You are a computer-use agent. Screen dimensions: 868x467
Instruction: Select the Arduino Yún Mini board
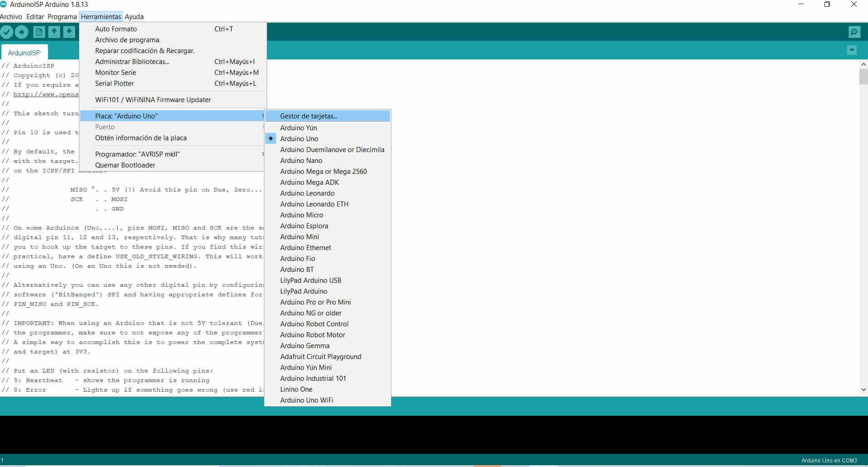tap(327, 368)
